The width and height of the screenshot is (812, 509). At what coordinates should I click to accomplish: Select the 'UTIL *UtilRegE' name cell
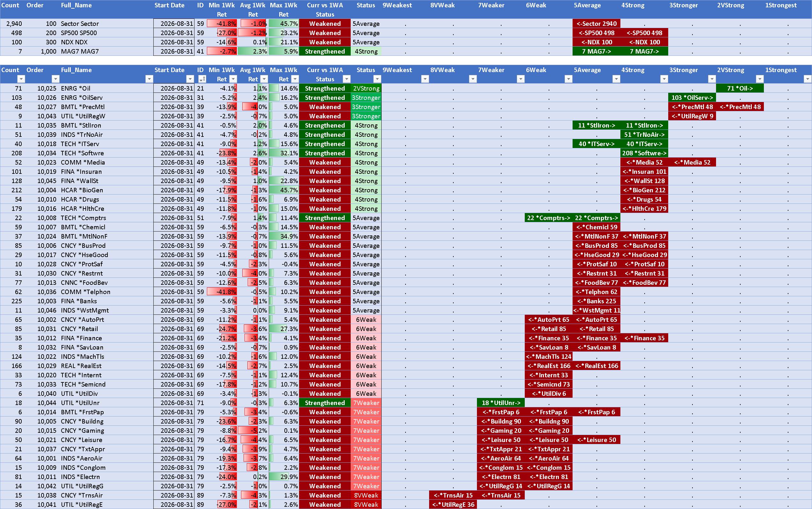[x=106, y=505]
